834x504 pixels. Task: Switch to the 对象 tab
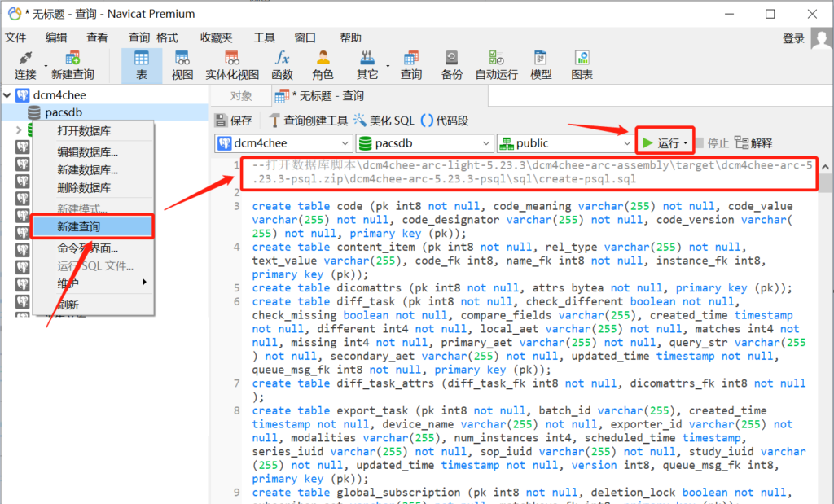[x=241, y=95]
